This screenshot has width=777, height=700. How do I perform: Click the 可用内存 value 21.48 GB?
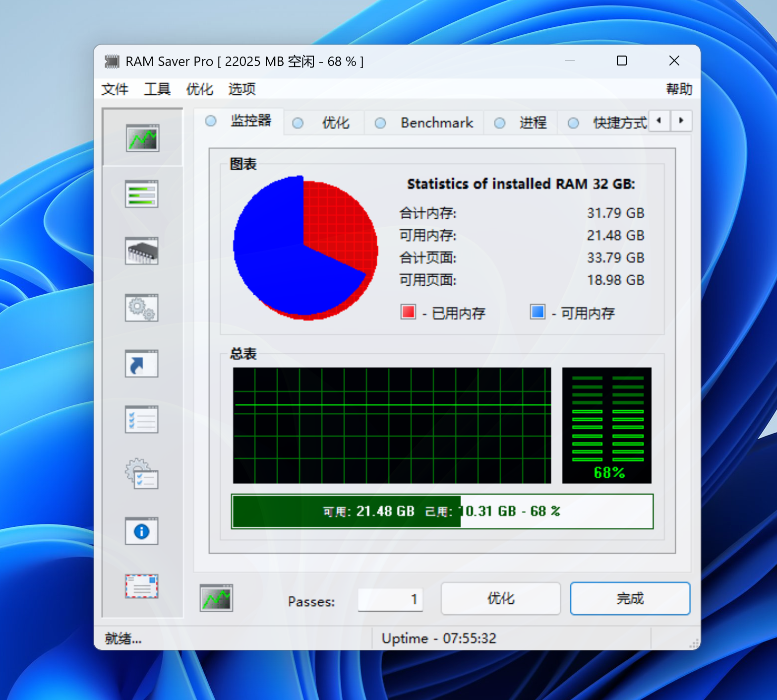pyautogui.click(x=615, y=236)
